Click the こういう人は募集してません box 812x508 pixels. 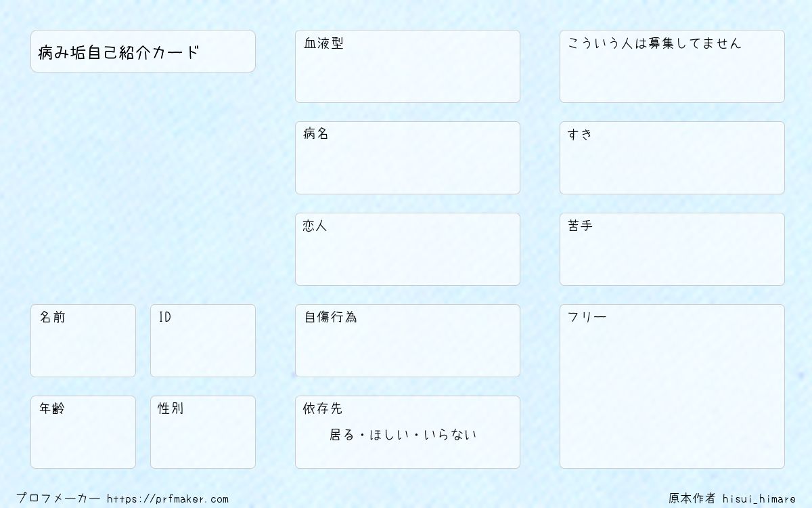tap(672, 66)
